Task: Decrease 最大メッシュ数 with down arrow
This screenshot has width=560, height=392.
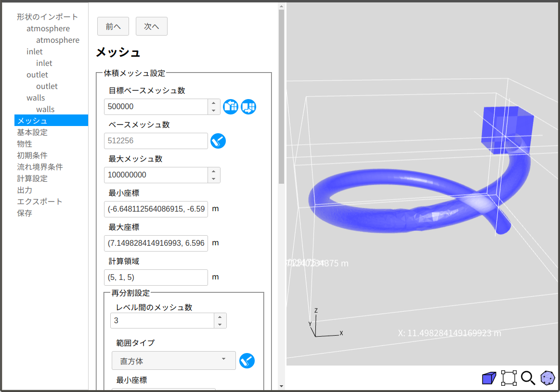Action: pos(214,179)
